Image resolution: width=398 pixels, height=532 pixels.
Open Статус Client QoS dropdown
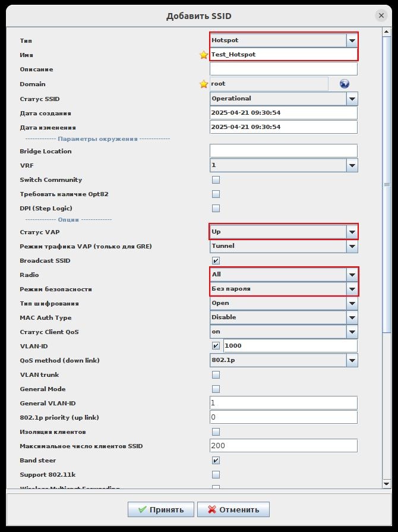pyautogui.click(x=284, y=332)
